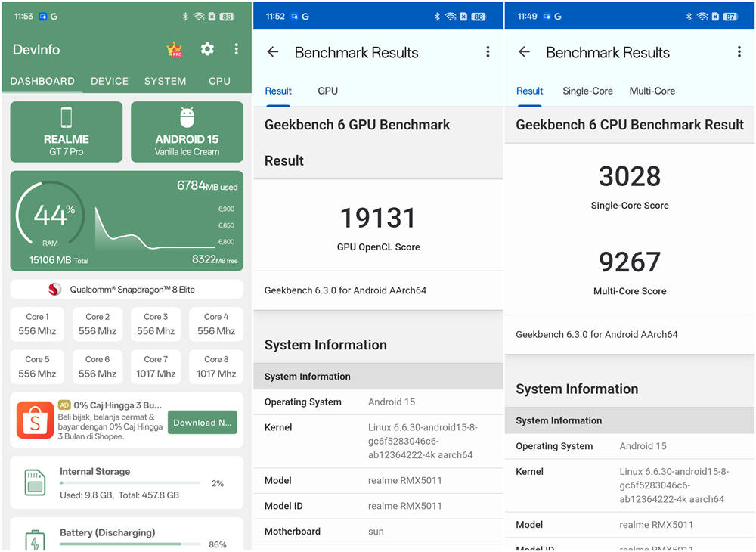
Task: Tap Core 6 frequency tile
Action: coord(98,367)
